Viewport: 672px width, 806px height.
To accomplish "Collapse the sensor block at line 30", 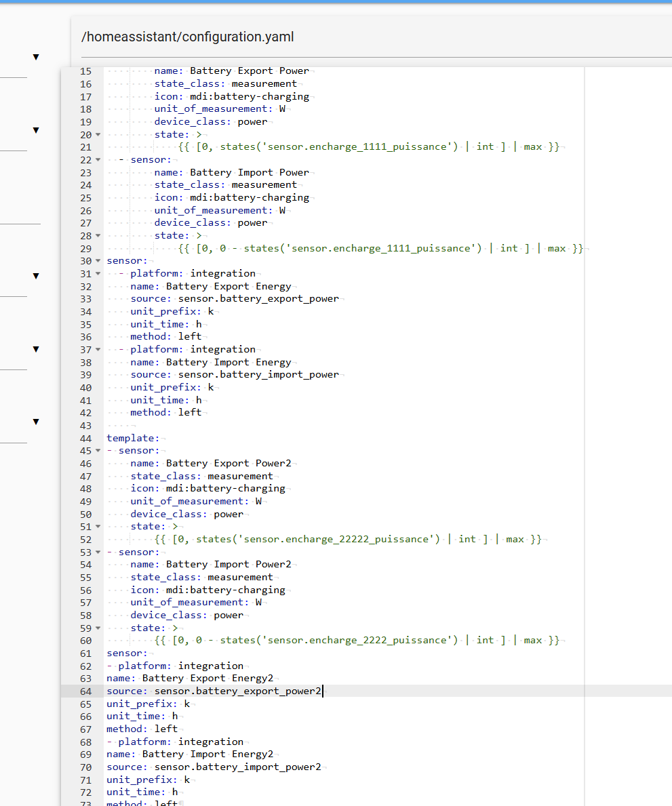I will [x=98, y=260].
